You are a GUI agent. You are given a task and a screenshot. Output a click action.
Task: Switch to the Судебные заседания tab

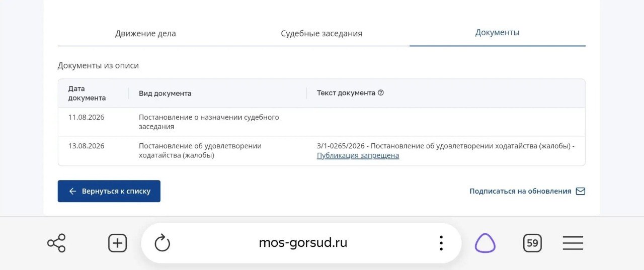(x=321, y=34)
